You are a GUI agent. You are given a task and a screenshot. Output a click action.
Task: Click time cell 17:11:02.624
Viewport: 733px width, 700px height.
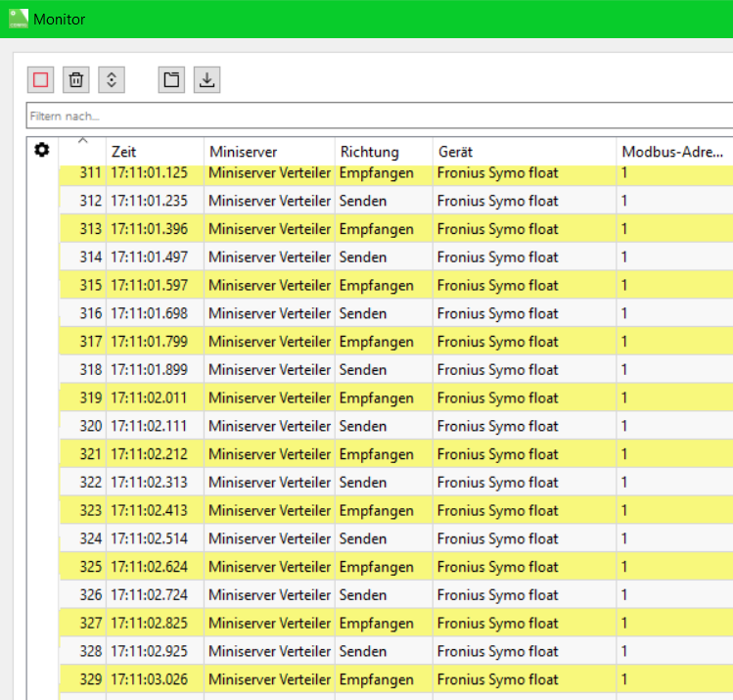[x=149, y=567]
